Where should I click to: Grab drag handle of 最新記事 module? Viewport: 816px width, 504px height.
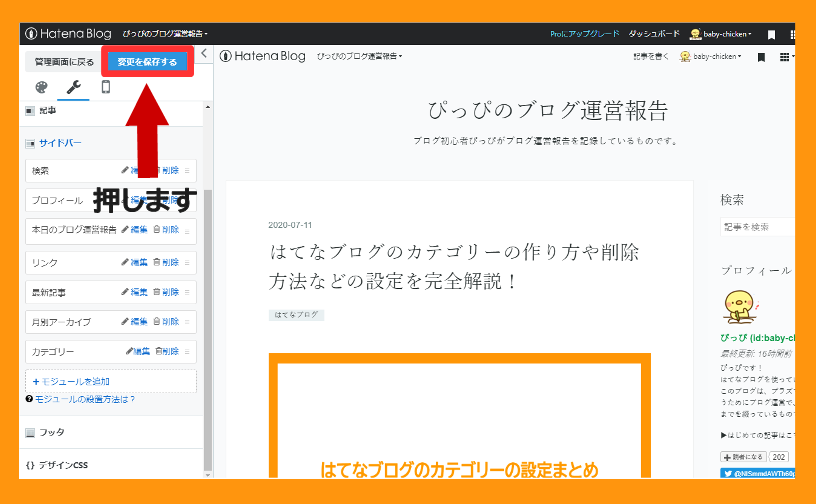(187, 293)
